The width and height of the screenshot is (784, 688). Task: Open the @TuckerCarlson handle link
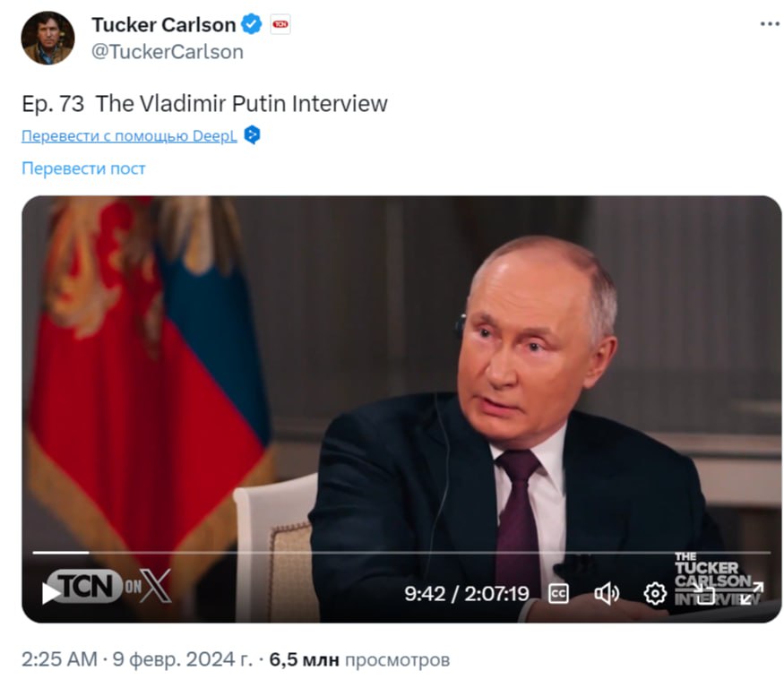(x=168, y=52)
